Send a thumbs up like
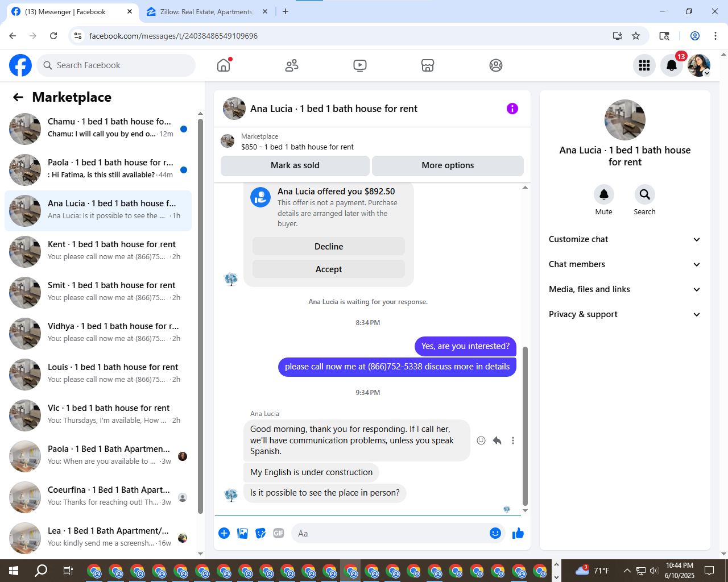This screenshot has width=728, height=582. [x=518, y=533]
